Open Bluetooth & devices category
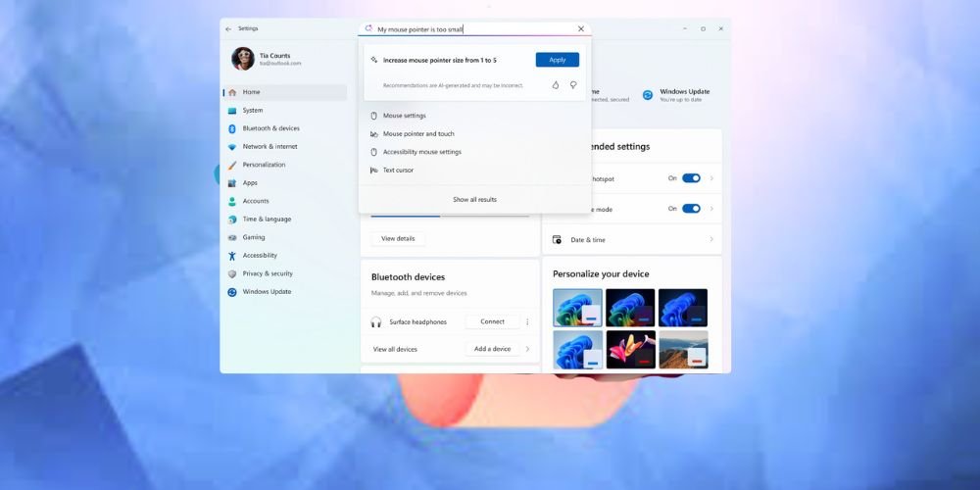 285,128
